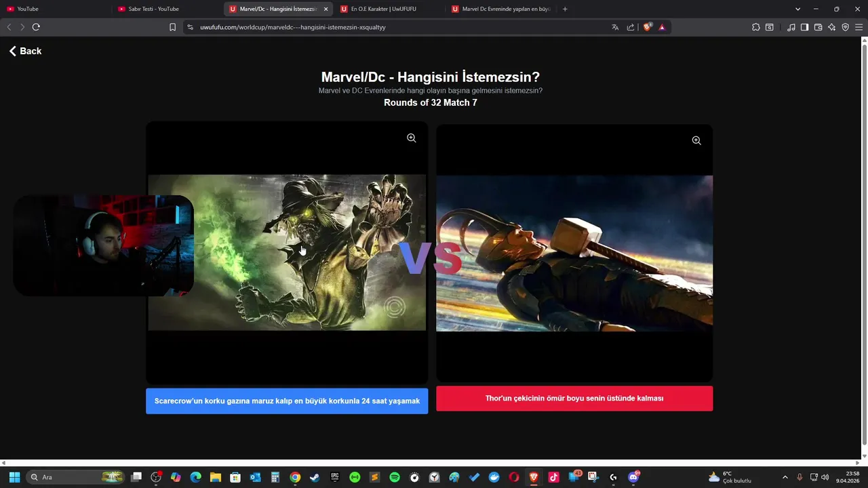Open the browser hamburger menu
868x488 pixels.
click(x=859, y=27)
